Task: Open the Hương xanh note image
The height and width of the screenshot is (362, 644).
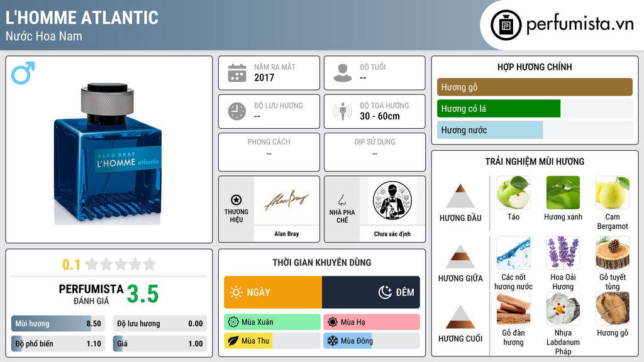Action: click(563, 193)
